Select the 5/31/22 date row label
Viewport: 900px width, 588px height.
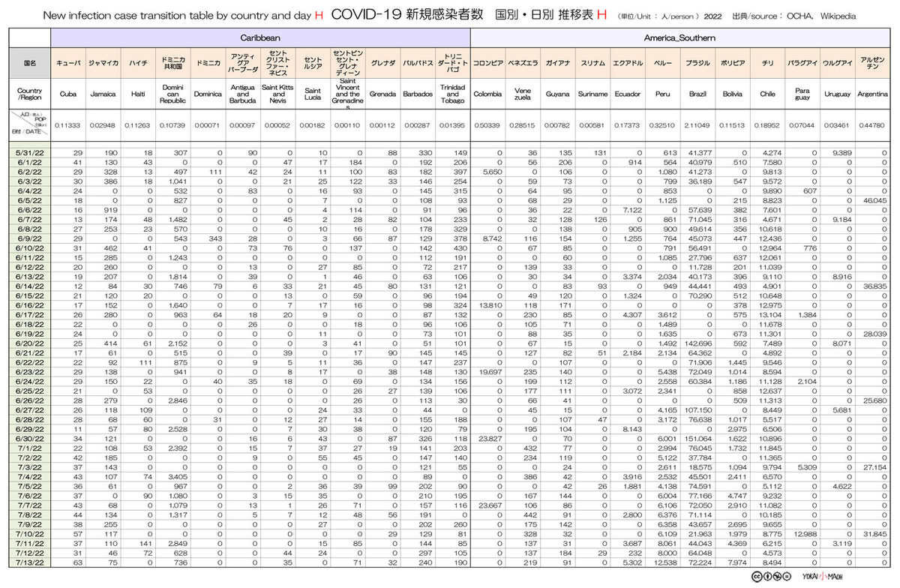(30, 152)
